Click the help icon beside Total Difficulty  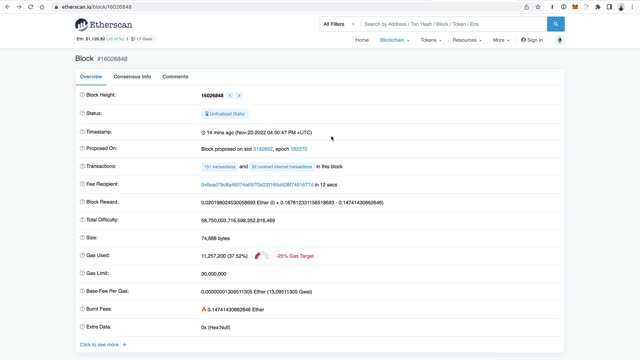[82, 220]
